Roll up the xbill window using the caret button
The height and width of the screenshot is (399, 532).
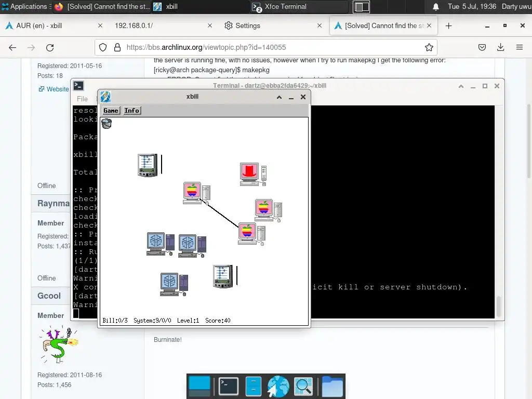coord(279,97)
